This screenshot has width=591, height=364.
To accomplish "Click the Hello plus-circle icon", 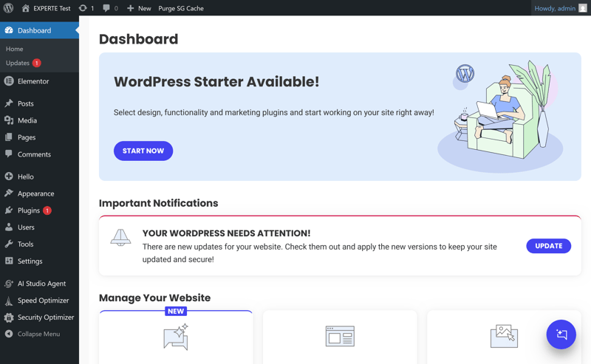I will click(x=9, y=176).
